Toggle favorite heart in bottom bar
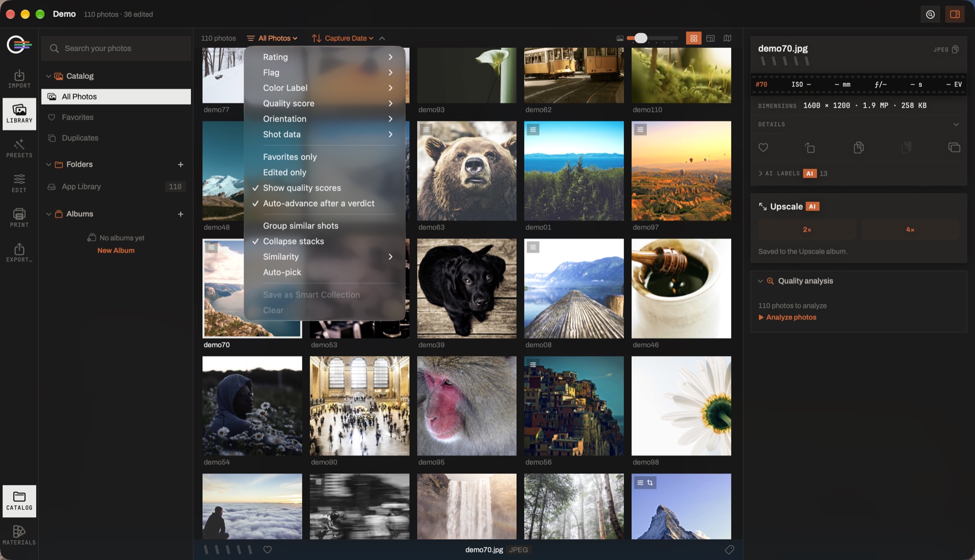Viewport: 975px width, 560px height. (x=267, y=550)
